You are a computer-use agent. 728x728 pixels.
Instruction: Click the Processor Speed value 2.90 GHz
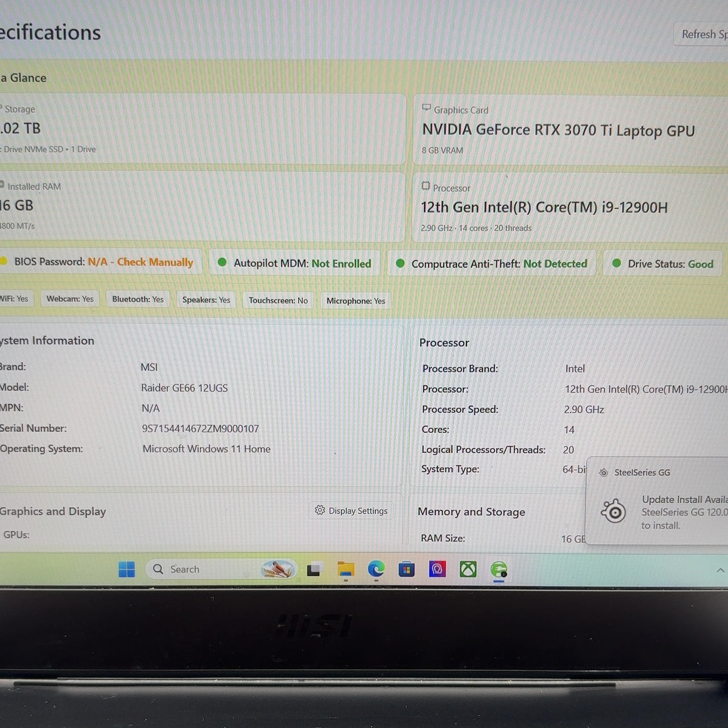coord(584,409)
